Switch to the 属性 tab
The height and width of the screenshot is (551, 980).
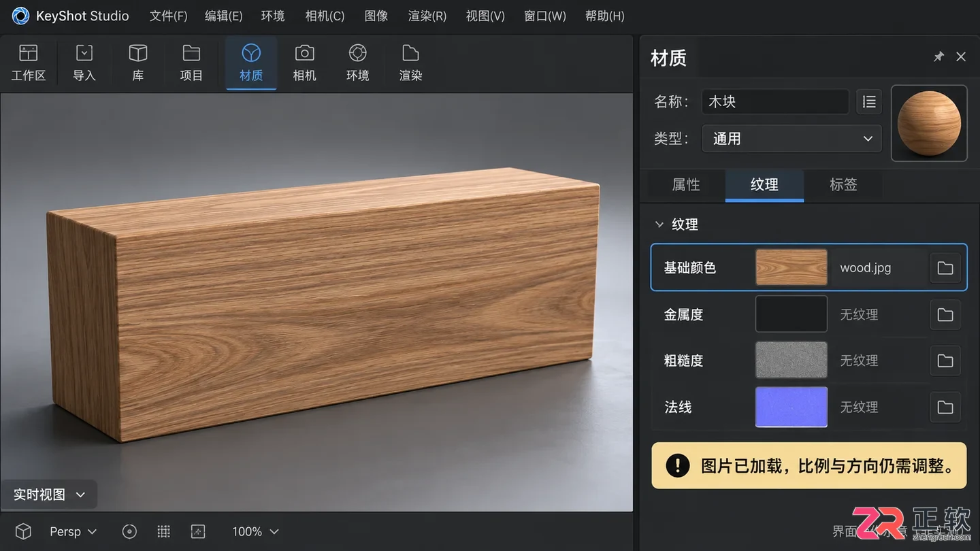[x=686, y=185]
